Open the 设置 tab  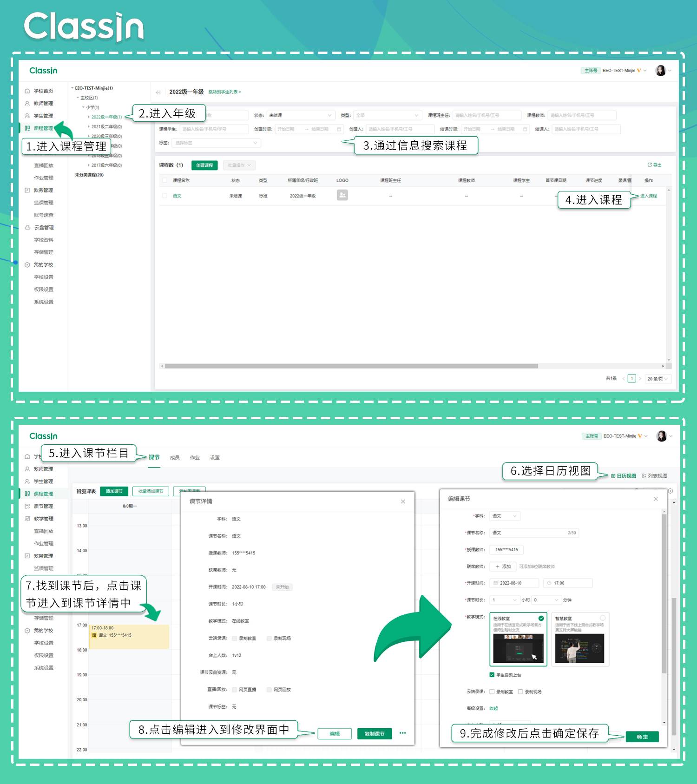pyautogui.click(x=215, y=458)
